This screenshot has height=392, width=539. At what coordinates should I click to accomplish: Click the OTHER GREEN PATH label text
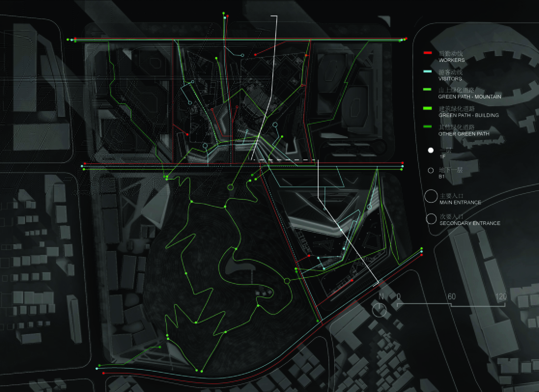pos(464,134)
